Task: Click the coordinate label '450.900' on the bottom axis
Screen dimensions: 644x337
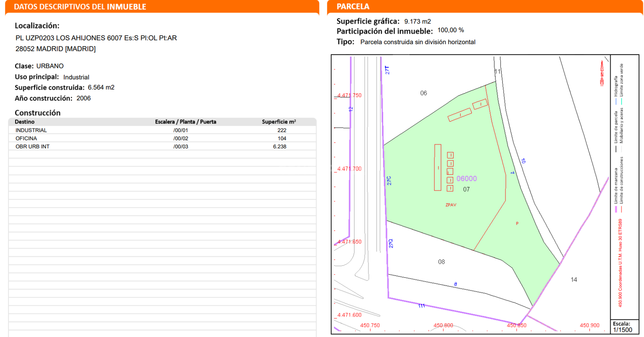Action: (590, 325)
